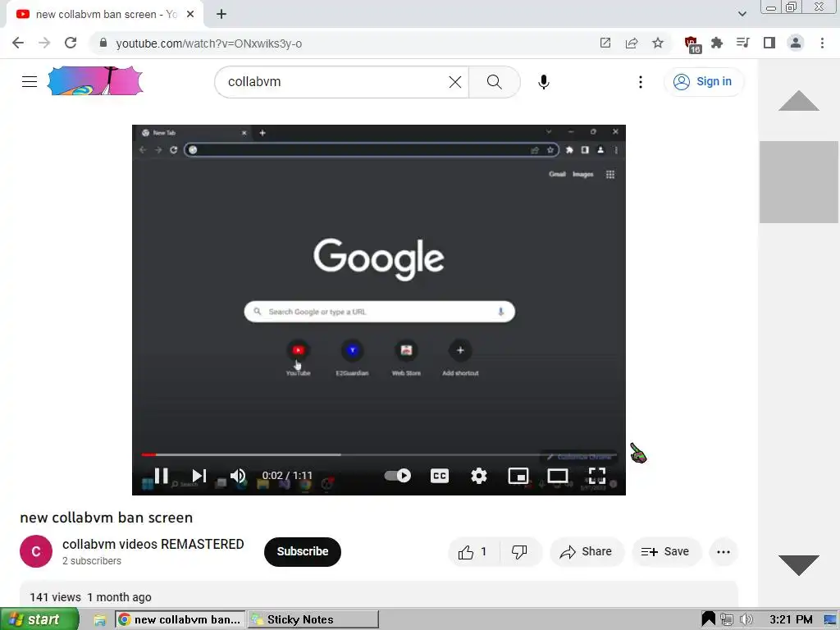The image size is (840, 630).
Task: Go back with the browser back arrow
Action: click(18, 43)
